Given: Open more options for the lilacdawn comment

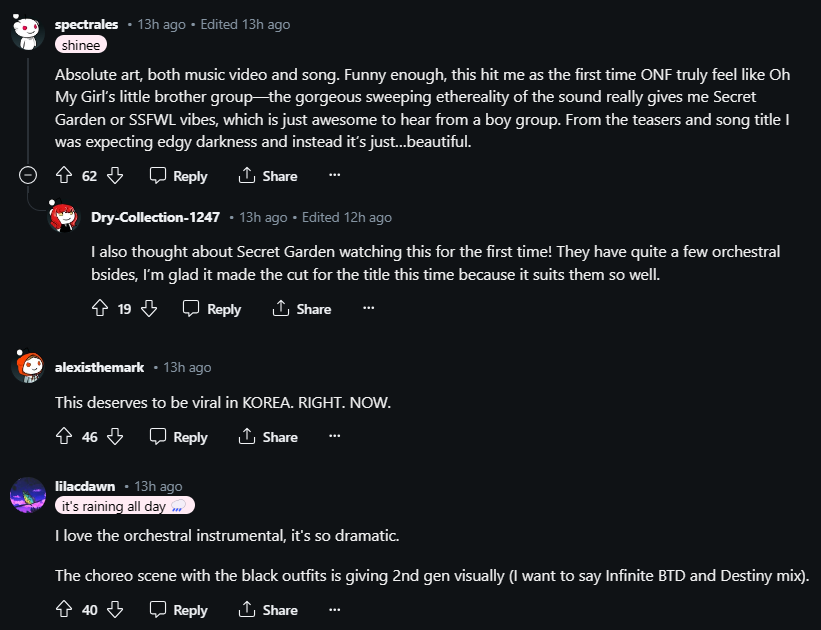Looking at the screenshot, I should tap(334, 610).
